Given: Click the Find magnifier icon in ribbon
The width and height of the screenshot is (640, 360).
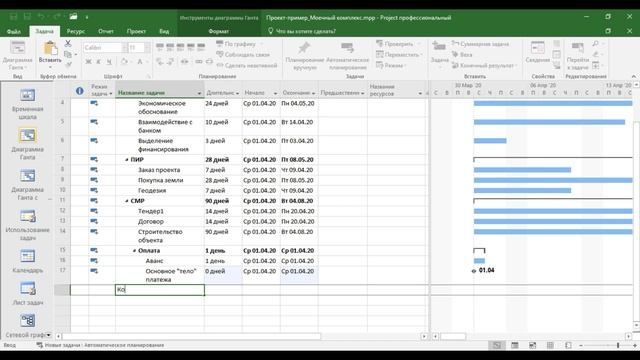Looking at the screenshot, I should pyautogui.click(x=596, y=44).
